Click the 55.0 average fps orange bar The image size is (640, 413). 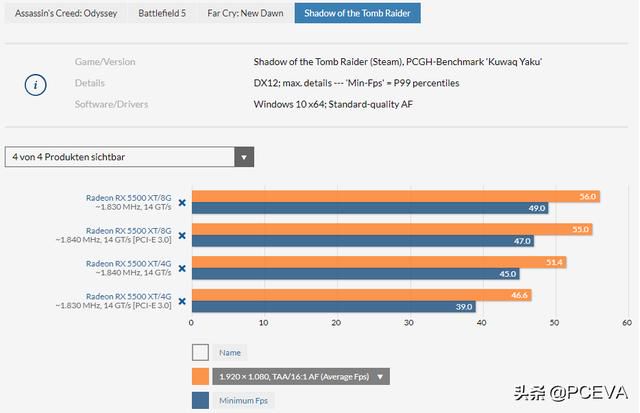click(392, 229)
